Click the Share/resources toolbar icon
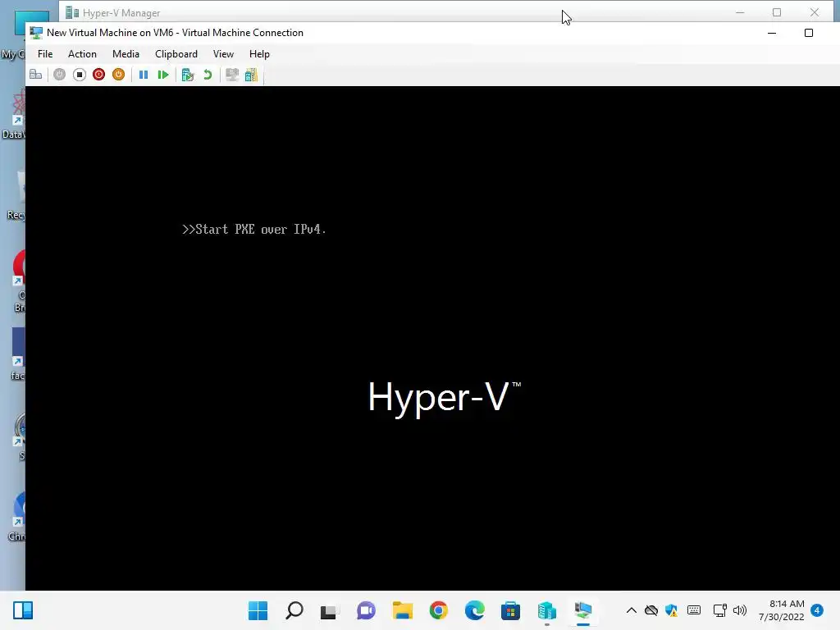Image resolution: width=840 pixels, height=630 pixels. 251,75
